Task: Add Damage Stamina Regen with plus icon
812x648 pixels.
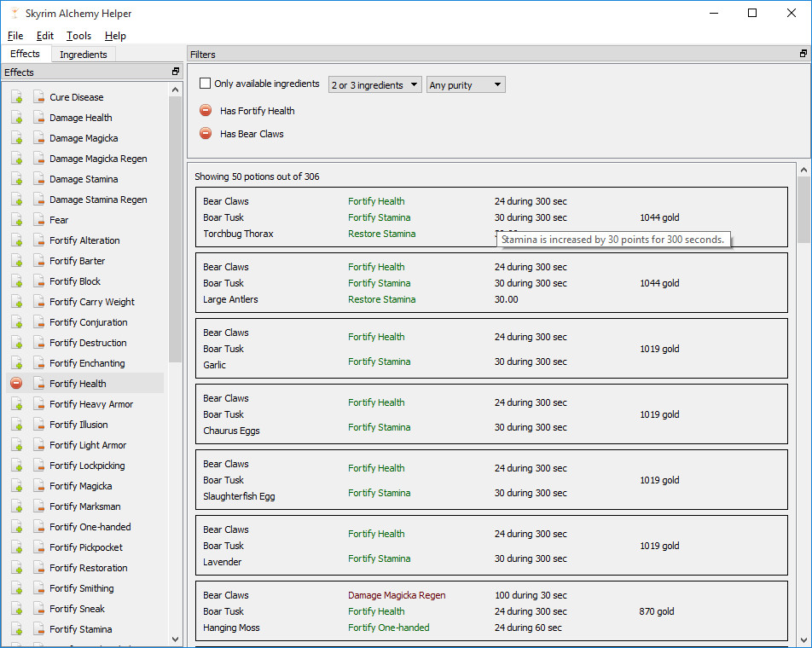Action: [16, 200]
